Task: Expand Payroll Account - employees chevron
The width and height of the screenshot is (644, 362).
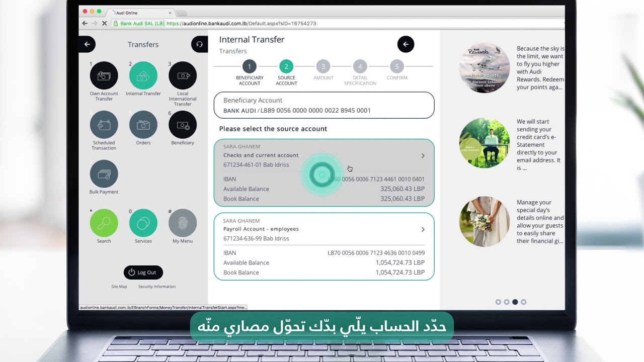Action: coord(423,229)
